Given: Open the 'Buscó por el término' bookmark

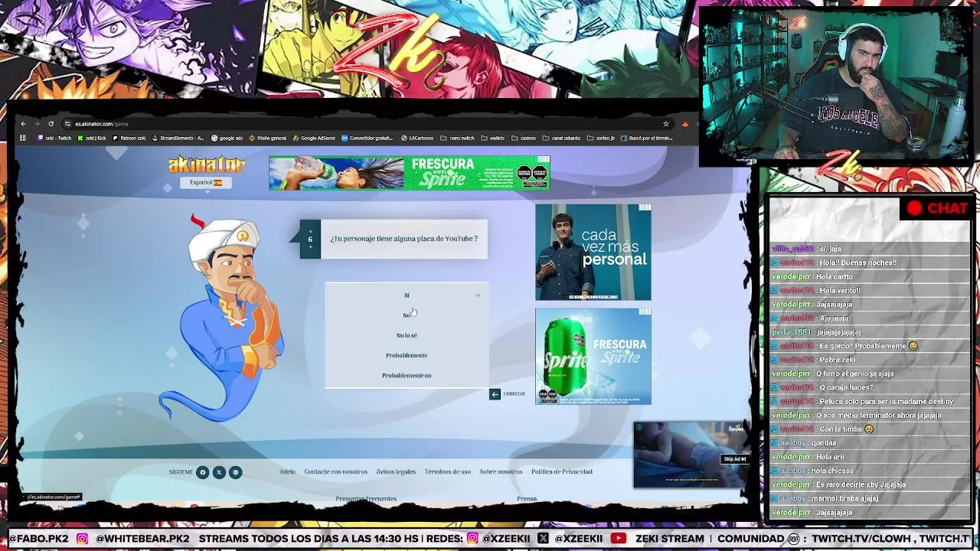Looking at the screenshot, I should 647,139.
